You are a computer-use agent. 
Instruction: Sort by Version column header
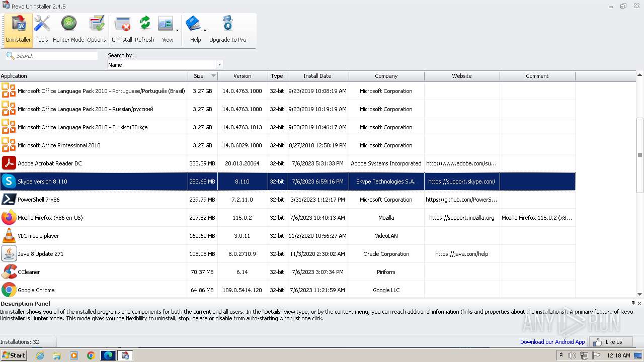[243, 76]
